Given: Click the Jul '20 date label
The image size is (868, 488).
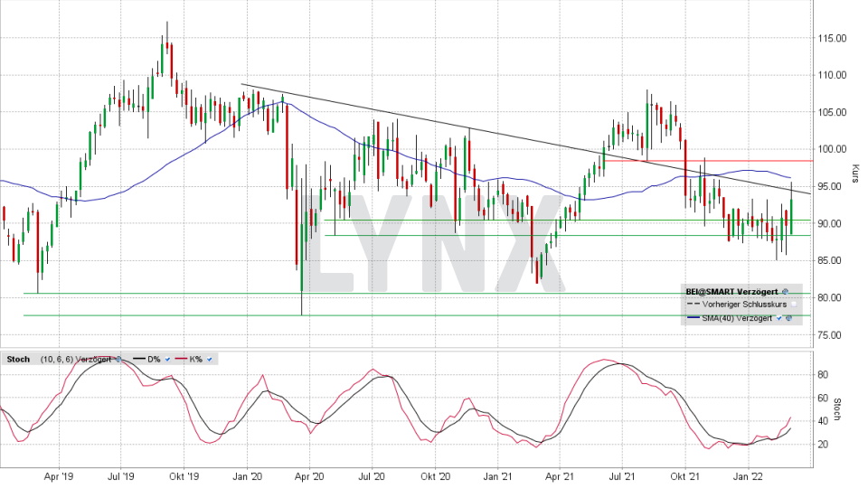Looking at the screenshot, I should [372, 476].
